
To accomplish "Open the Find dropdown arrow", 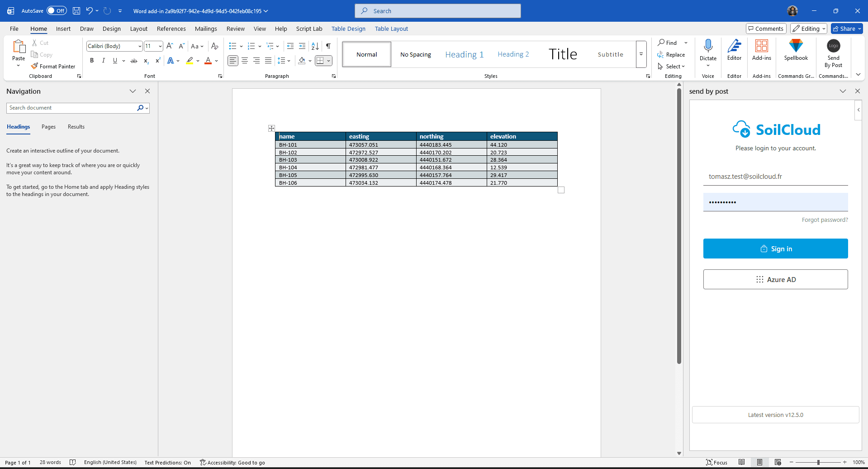I will pos(686,43).
